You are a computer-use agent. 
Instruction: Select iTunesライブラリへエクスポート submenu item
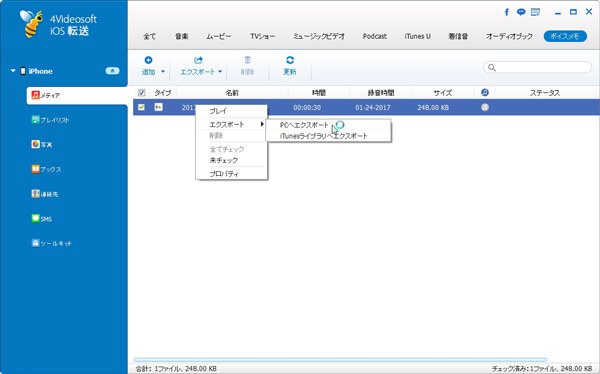coord(328,136)
